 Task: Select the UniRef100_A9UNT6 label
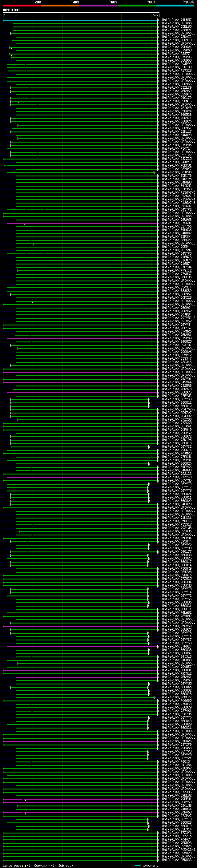pyautogui.click(x=177, y=101)
